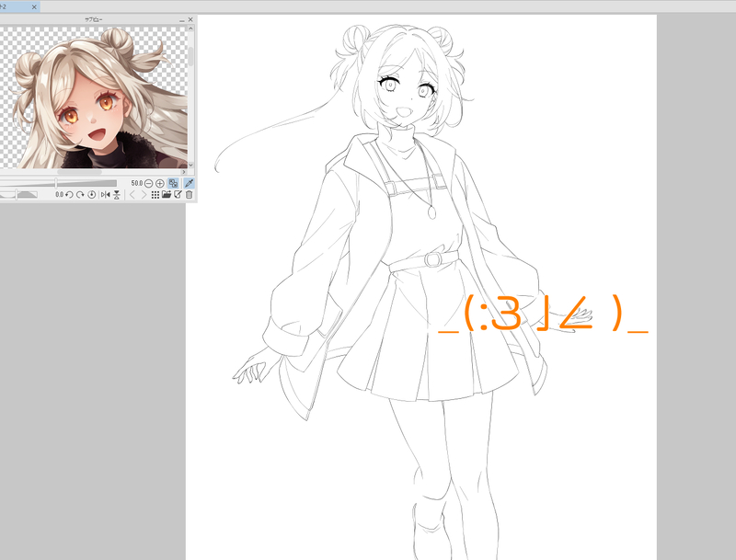Flip the Sub View image horizontally
The image size is (736, 560).
tap(105, 195)
